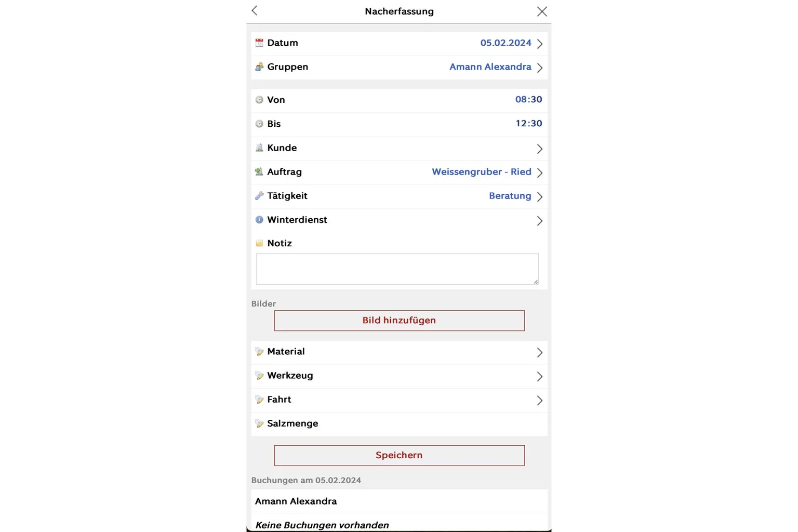Click the pencil icon beside Fahrt
Image resolution: width=798 pixels, height=532 pixels.
(x=259, y=400)
